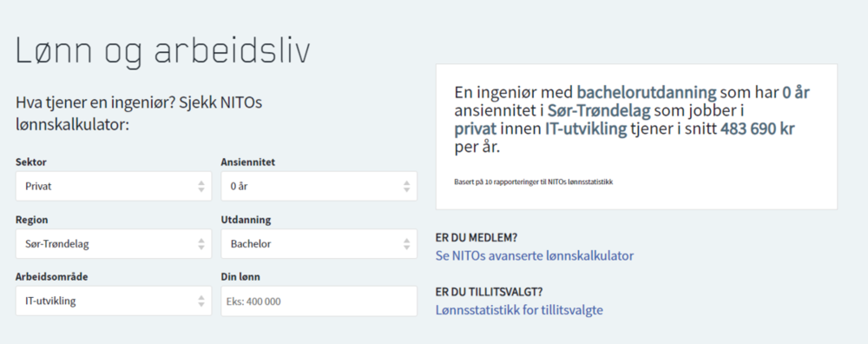
Task: Focus the Din lønn salary input field
Action: point(319,301)
